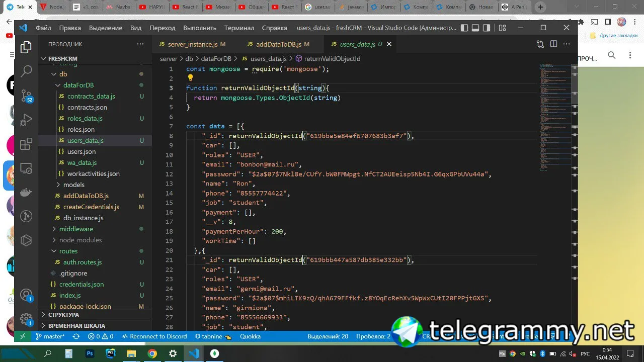Close the users_data.js editor tab
Viewport: 644px width, 362px height.
click(389, 44)
